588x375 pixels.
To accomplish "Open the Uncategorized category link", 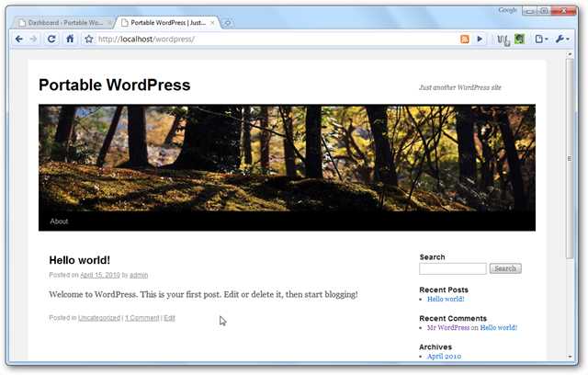I will coord(99,318).
